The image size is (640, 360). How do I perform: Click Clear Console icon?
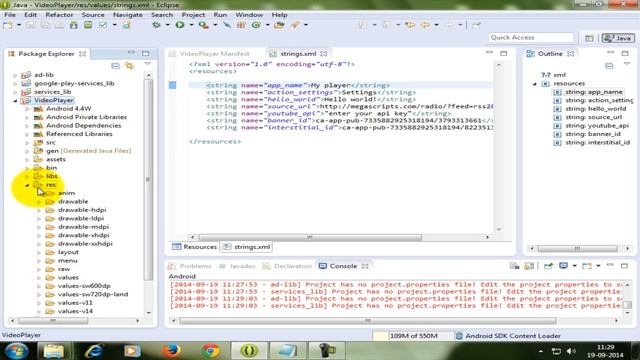(514, 266)
